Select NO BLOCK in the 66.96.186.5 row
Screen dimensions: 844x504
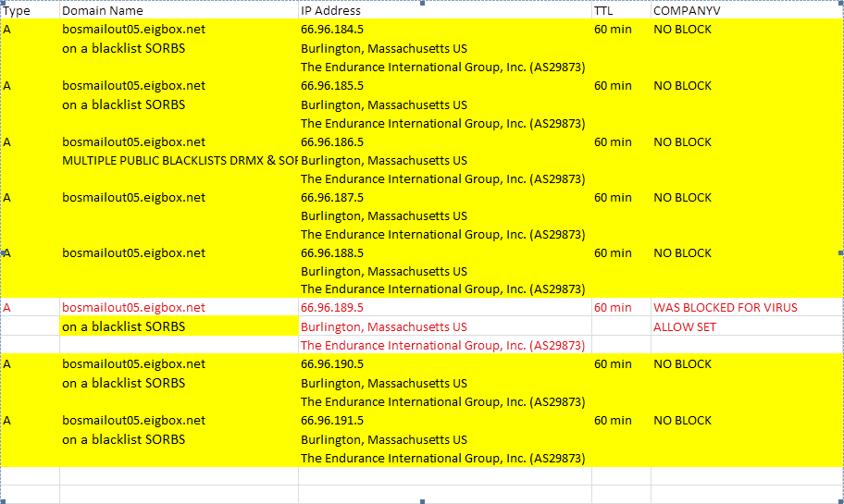click(x=747, y=142)
